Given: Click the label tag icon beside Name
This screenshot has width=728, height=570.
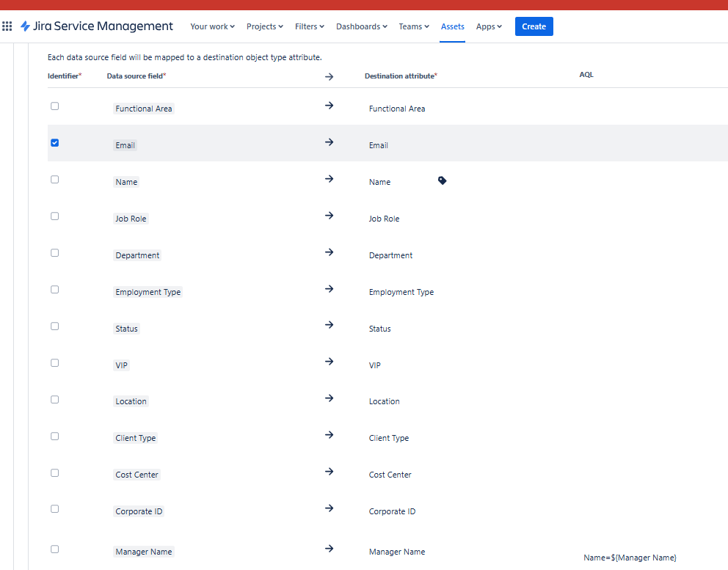Looking at the screenshot, I should coord(442,180).
